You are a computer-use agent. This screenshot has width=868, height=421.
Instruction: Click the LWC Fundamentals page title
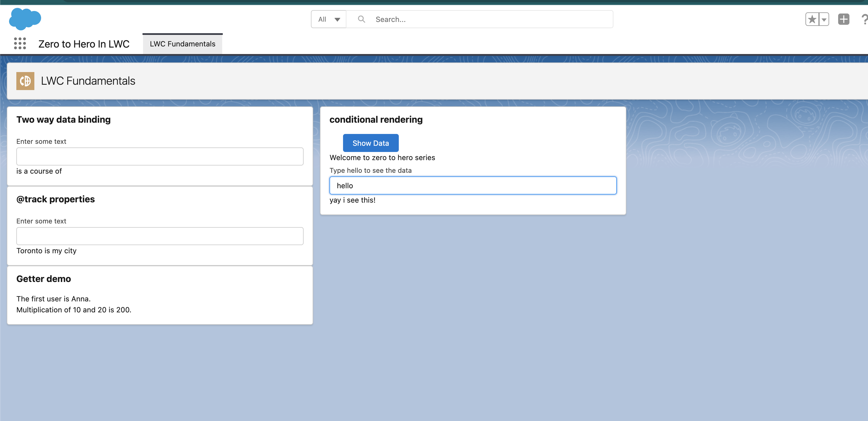[88, 81]
